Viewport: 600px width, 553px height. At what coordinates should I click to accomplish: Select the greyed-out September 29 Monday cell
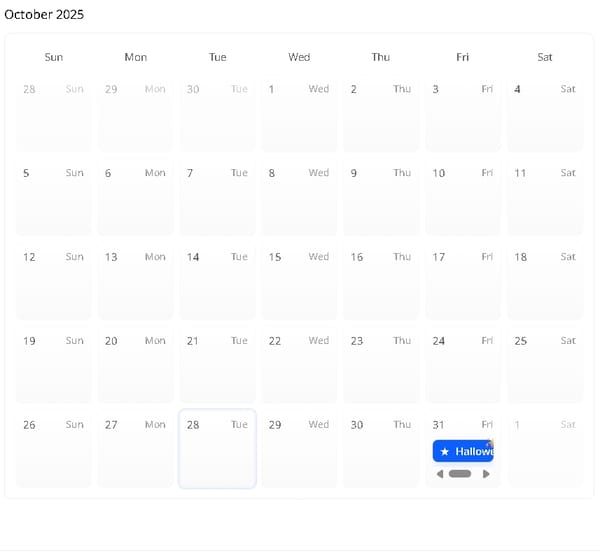pyautogui.click(x=135, y=114)
